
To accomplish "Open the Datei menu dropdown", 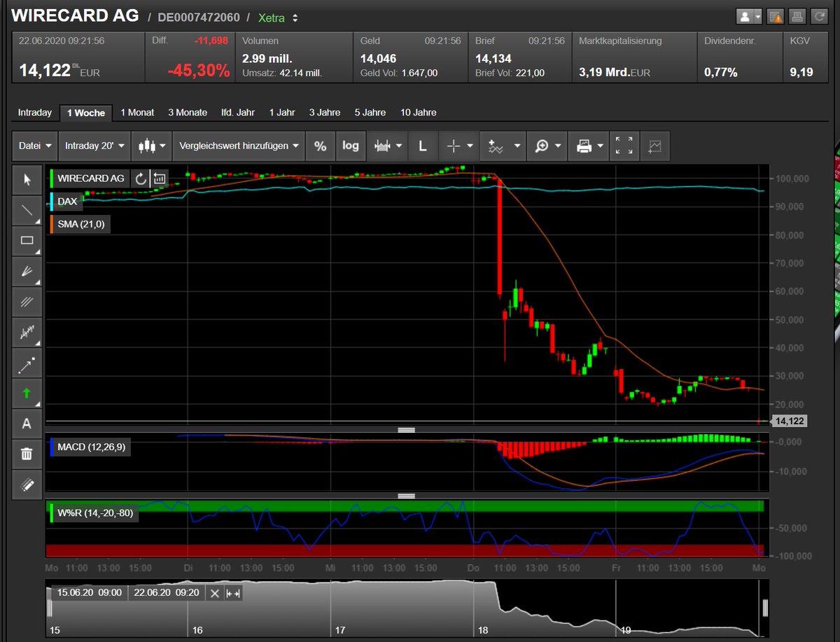I will click(x=34, y=146).
